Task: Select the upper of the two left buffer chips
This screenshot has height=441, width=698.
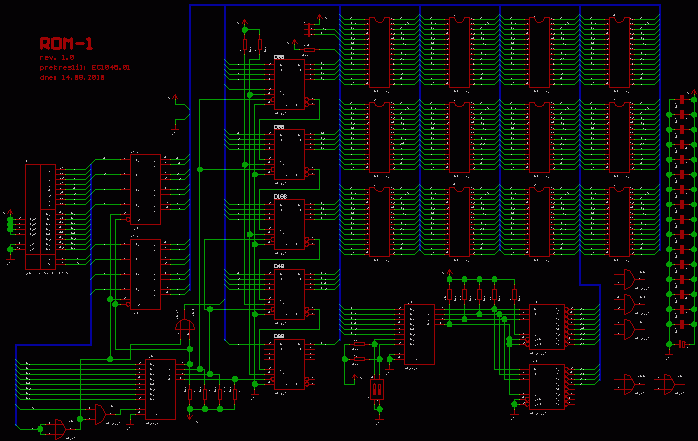Action: pos(145,188)
